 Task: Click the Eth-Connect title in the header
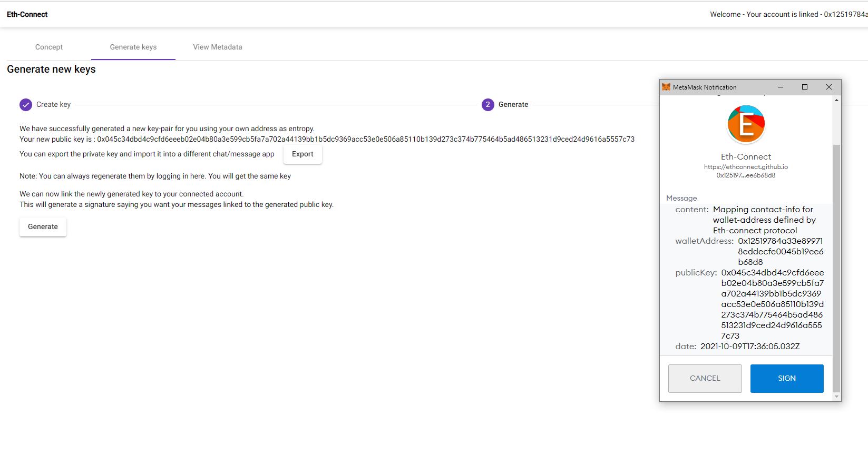27,14
